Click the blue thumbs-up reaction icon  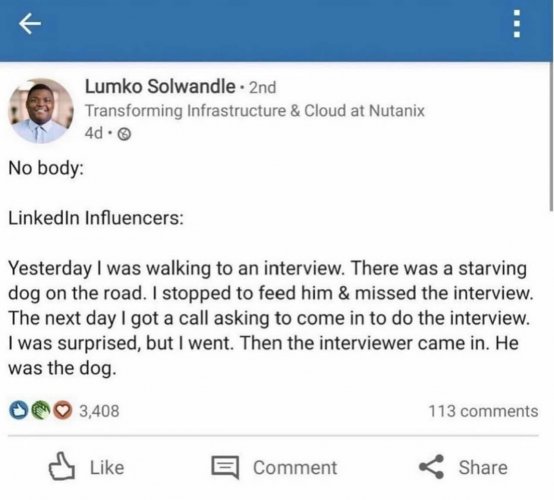[19, 410]
